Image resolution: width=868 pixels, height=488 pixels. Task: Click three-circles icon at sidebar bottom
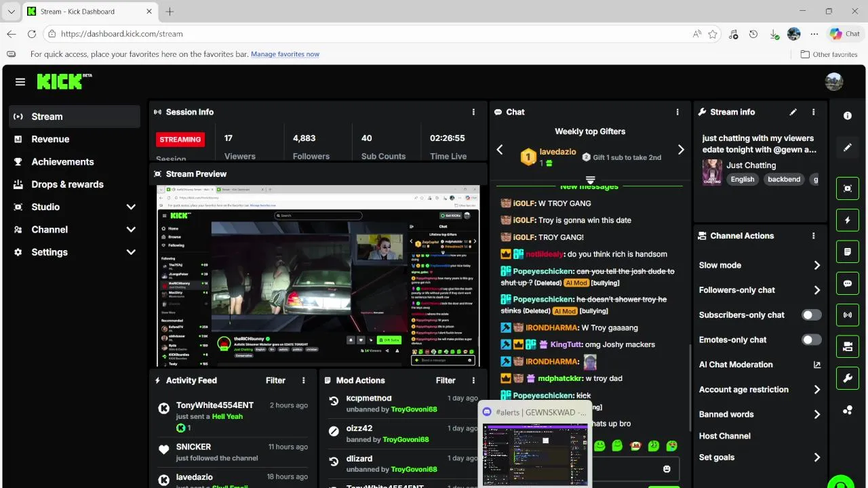(848, 410)
